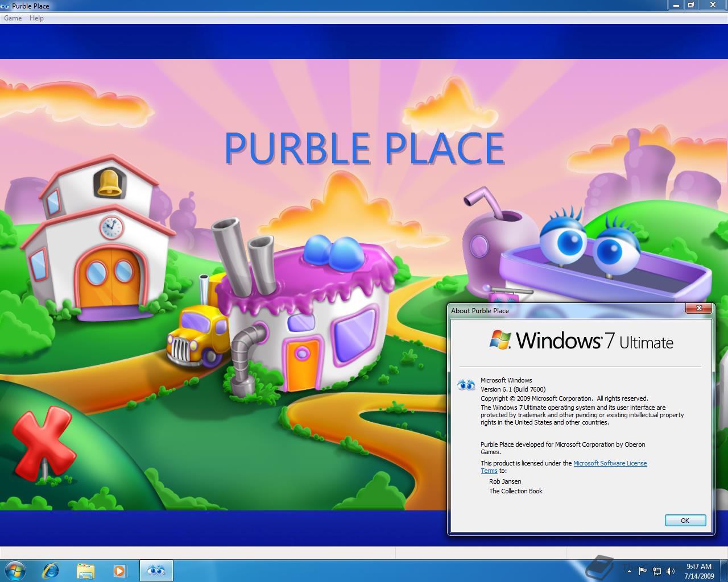Viewport: 728px width, 582px height.
Task: Launch Internet Explorer from the taskbar
Action: point(51,570)
